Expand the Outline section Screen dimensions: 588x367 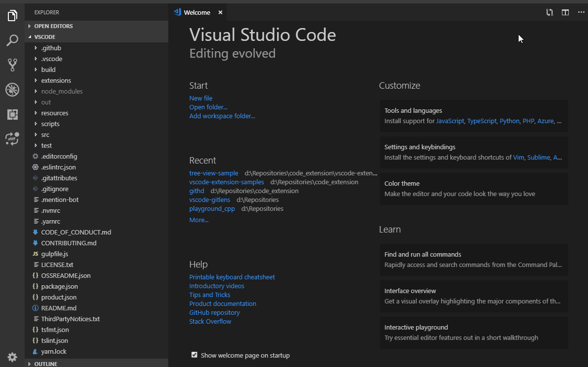pos(45,364)
